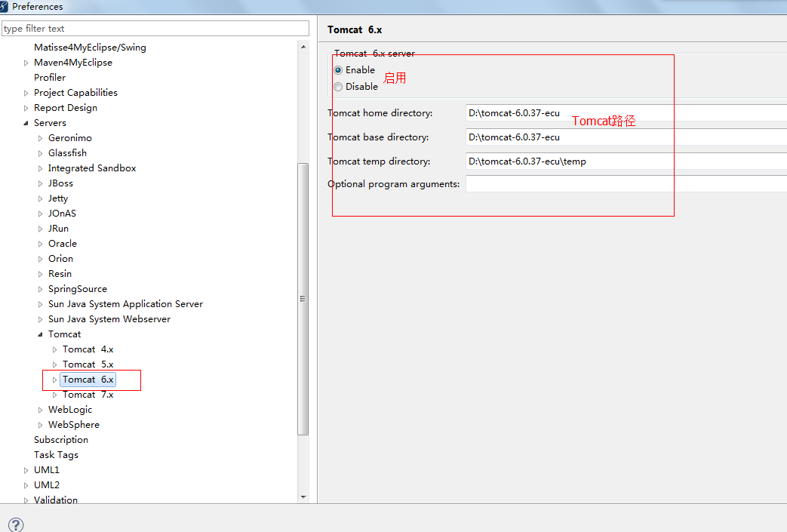Image resolution: width=787 pixels, height=532 pixels.
Task: Collapse the Tomcat tree node
Action: tap(41, 334)
